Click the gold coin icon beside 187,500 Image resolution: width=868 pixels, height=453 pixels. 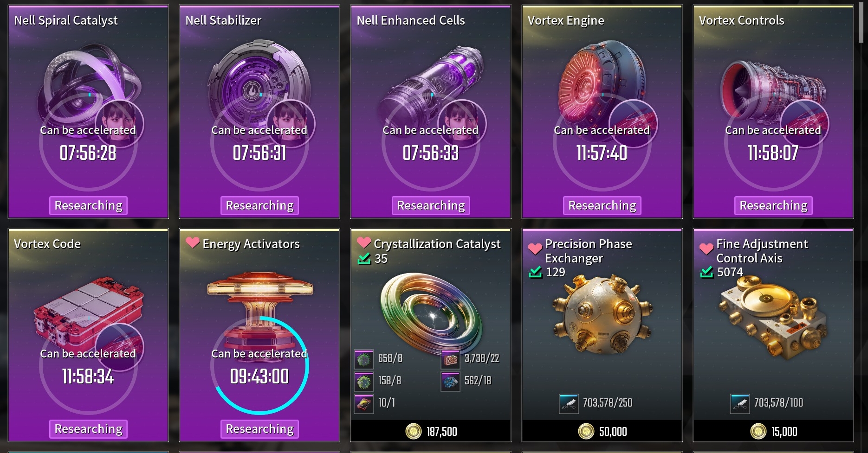point(413,431)
